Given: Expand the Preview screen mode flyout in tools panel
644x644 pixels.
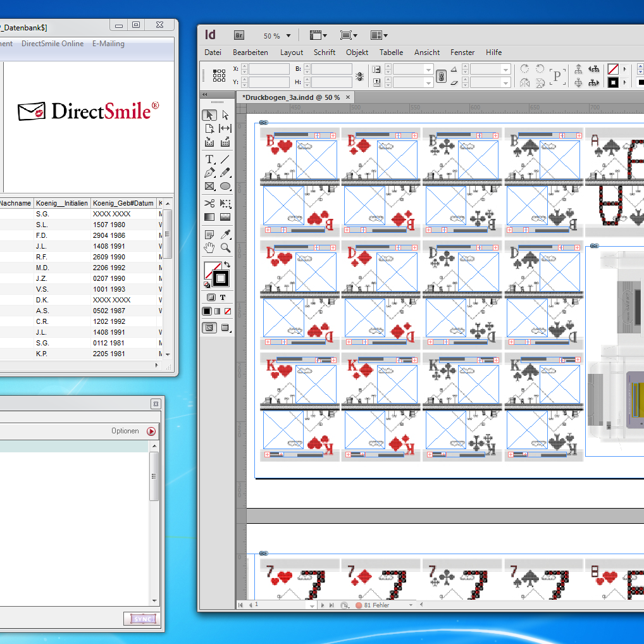Looking at the screenshot, I should pyautogui.click(x=225, y=328).
